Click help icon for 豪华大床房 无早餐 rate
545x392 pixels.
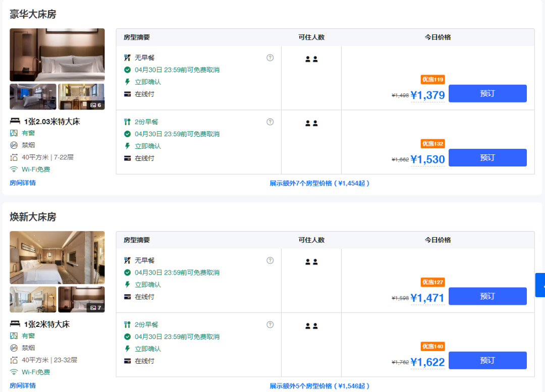pyautogui.click(x=270, y=58)
